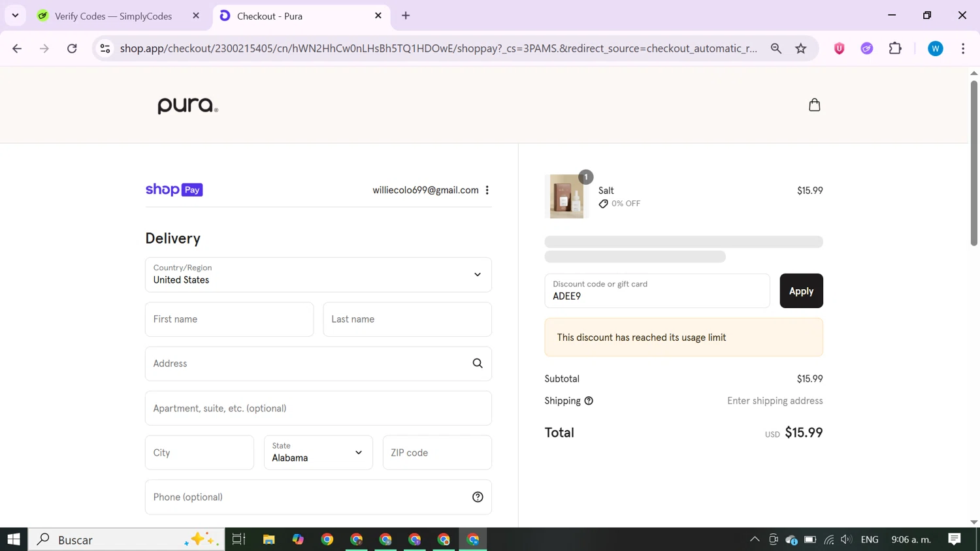Click the Buscar taskbar search box

(x=127, y=539)
